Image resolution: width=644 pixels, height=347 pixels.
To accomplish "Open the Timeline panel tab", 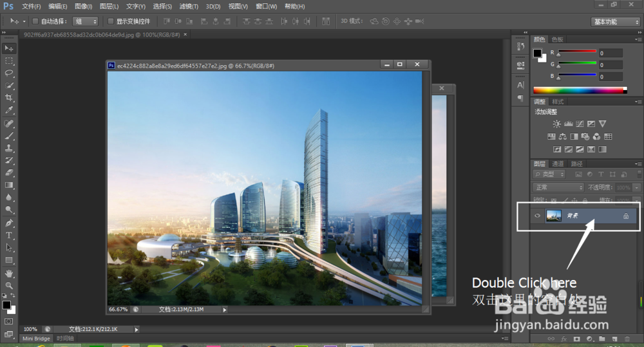I will (65, 339).
